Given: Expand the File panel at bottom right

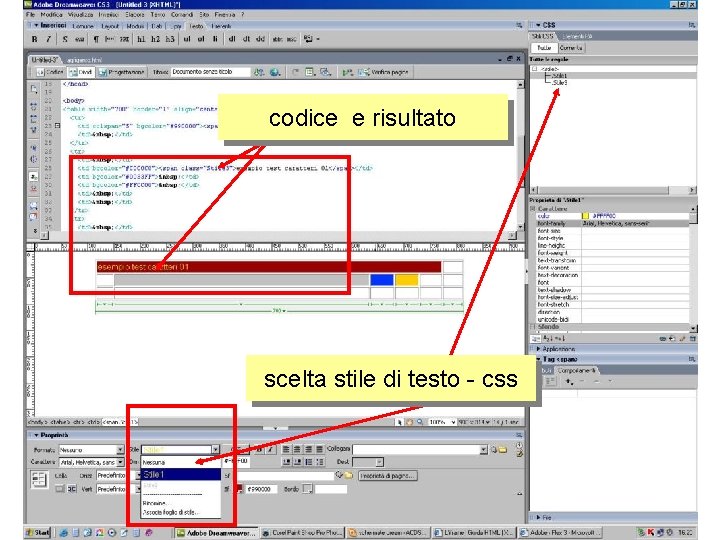Looking at the screenshot, I should tap(538, 518).
